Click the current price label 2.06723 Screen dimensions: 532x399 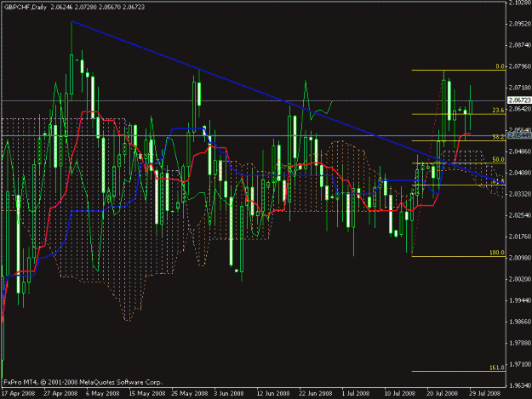(519, 100)
